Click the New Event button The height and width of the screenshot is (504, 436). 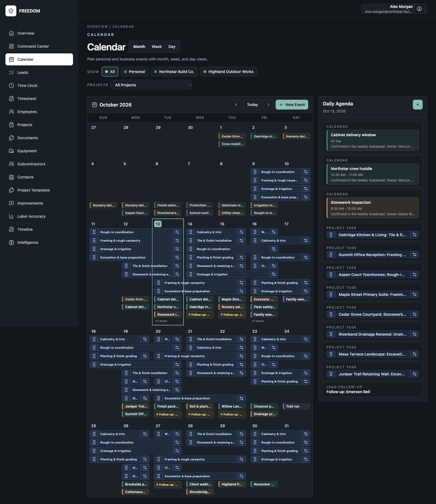[292, 105]
